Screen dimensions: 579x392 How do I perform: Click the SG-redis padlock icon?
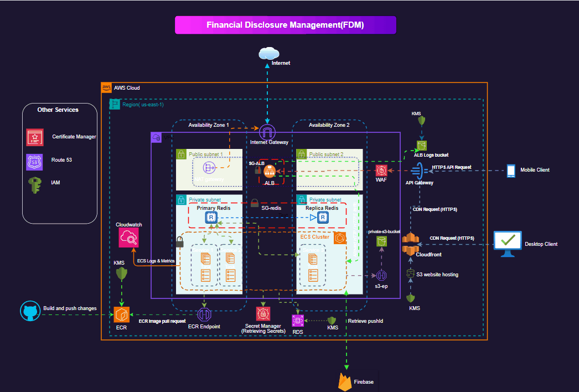tap(255, 203)
